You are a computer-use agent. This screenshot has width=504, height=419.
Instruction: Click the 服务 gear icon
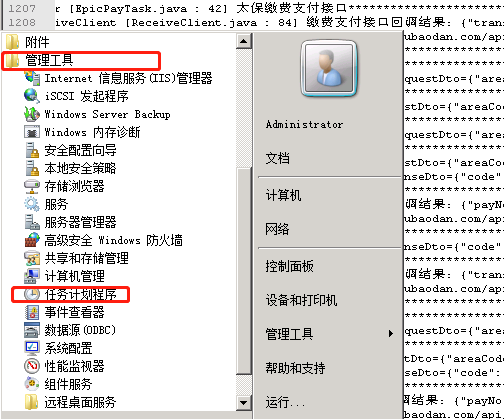[x=32, y=204]
